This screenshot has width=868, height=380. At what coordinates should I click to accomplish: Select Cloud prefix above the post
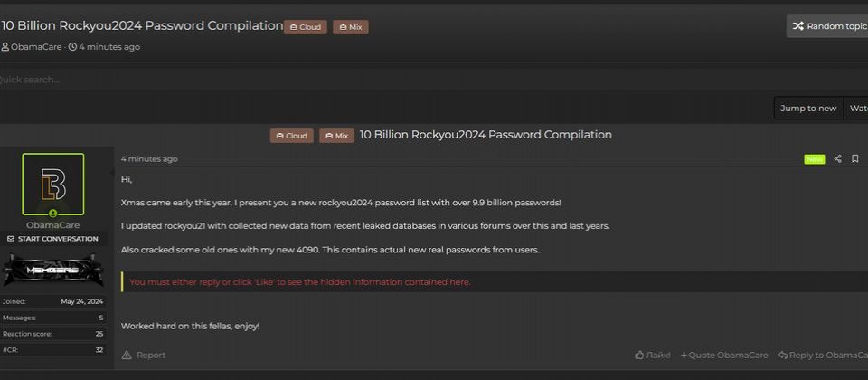click(292, 136)
